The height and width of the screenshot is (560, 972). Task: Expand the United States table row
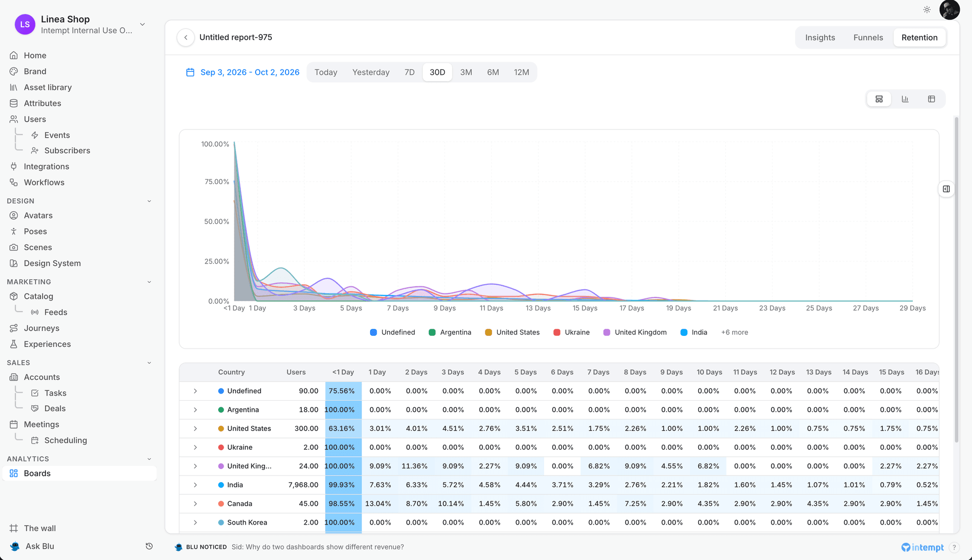[195, 428]
